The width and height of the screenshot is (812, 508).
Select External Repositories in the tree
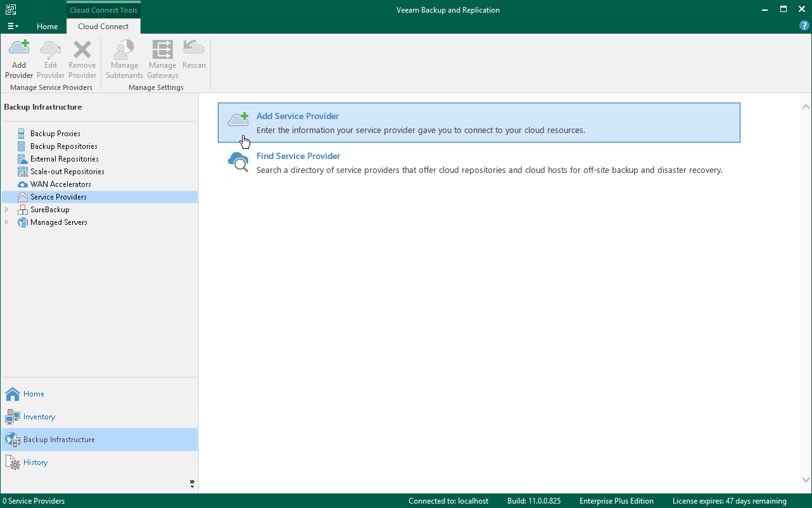coord(65,159)
